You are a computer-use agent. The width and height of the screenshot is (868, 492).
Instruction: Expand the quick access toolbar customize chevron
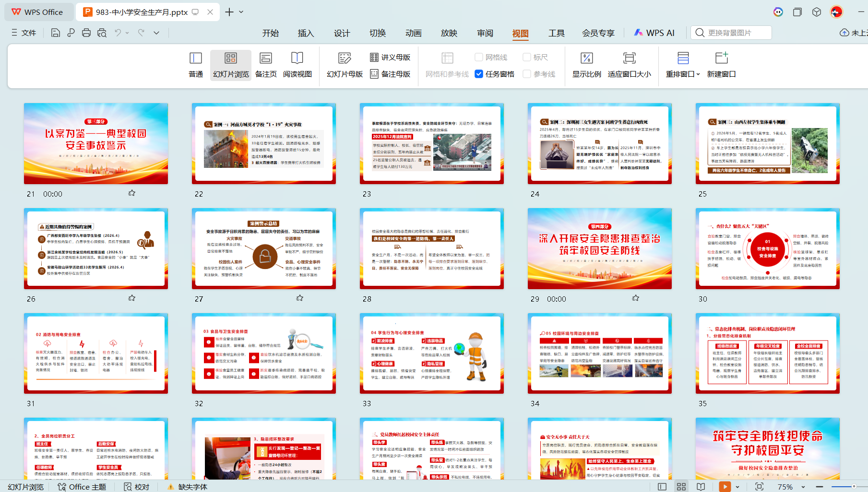click(x=156, y=33)
